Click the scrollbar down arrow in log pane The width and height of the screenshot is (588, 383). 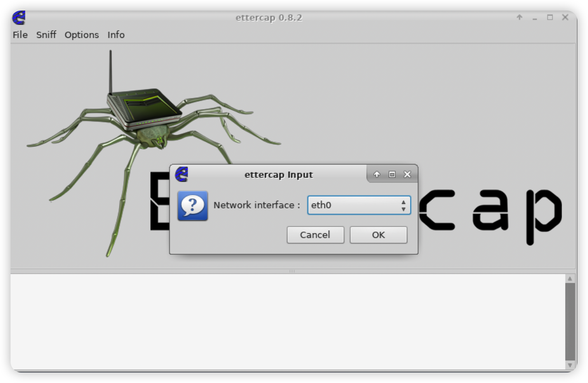570,365
